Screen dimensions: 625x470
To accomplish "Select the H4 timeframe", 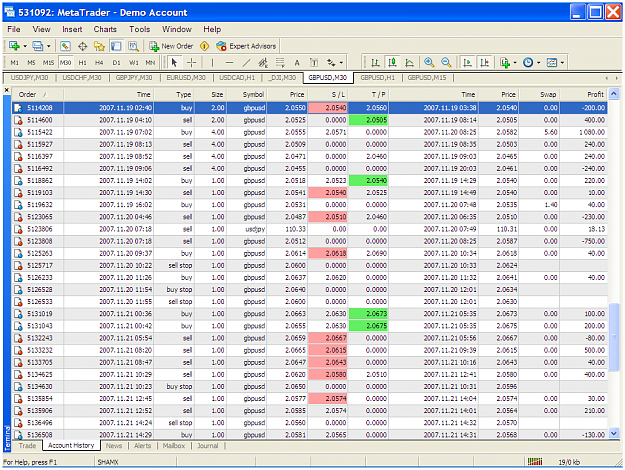I will tap(99, 63).
